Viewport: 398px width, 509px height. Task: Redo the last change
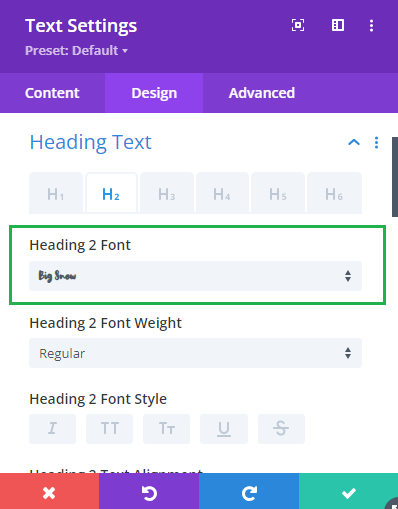[x=249, y=491]
